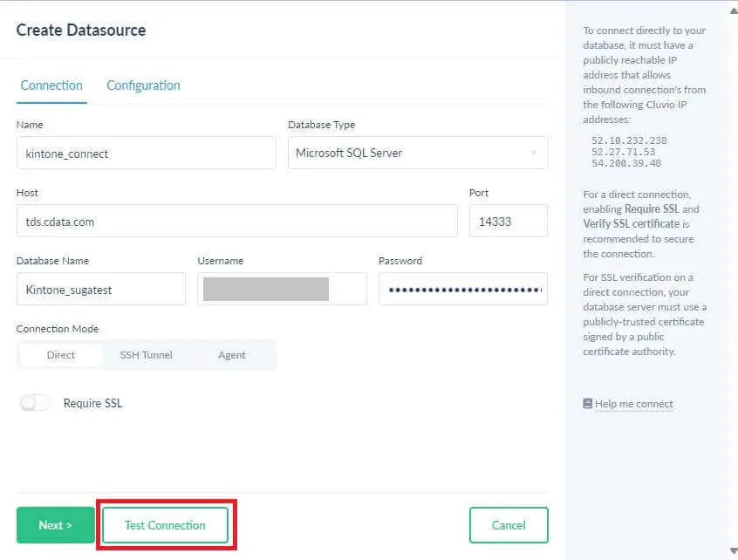
Task: Click the Database Type dropdown arrow
Action: click(x=533, y=154)
